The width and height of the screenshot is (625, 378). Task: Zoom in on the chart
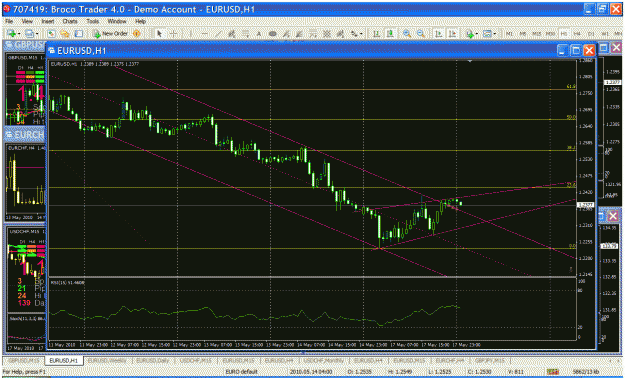click(407, 34)
